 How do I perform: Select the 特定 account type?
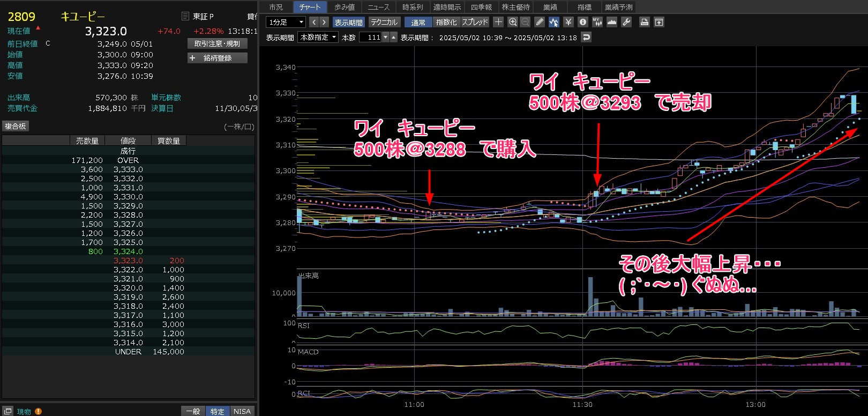tap(218, 411)
